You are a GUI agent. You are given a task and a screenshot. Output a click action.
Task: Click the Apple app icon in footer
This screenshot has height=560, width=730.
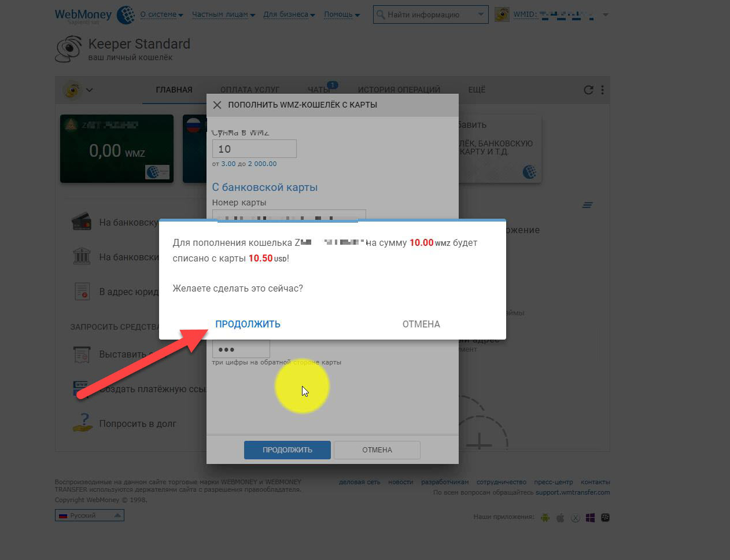point(560,517)
